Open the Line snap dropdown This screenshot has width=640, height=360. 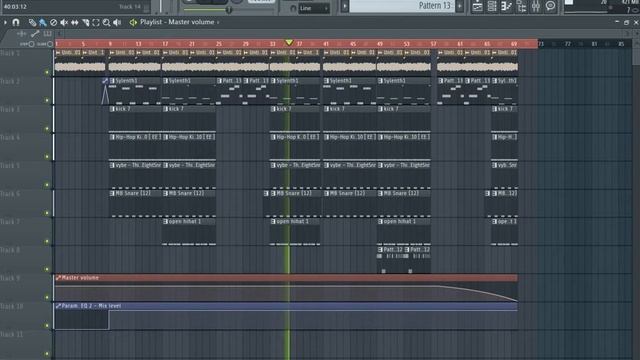(313, 8)
